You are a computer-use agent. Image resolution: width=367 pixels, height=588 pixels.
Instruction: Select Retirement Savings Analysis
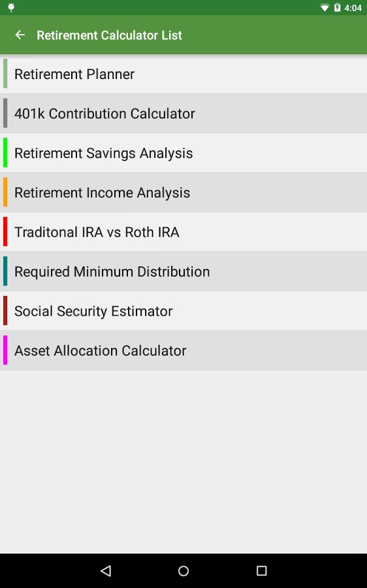[x=183, y=153]
